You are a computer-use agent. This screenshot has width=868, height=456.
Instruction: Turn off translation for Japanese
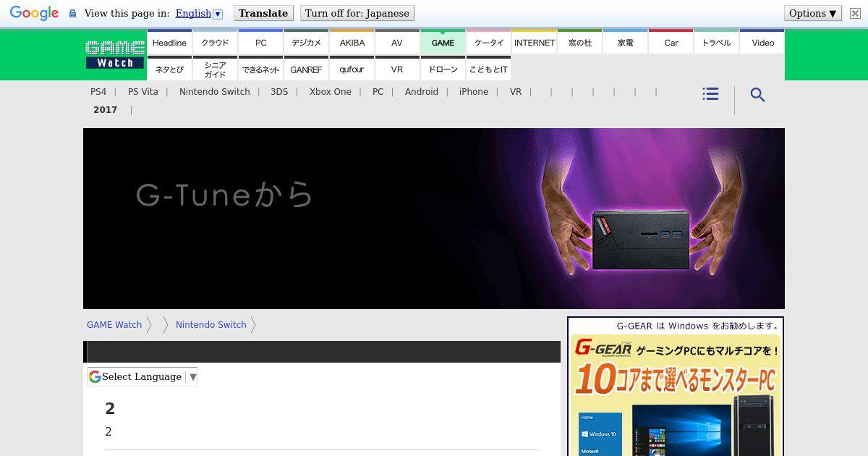click(x=357, y=13)
